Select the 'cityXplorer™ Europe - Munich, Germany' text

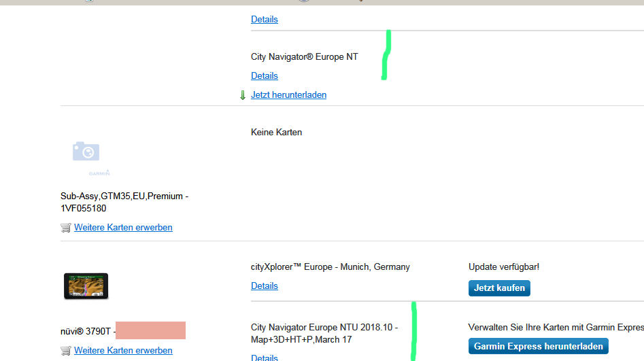point(331,267)
